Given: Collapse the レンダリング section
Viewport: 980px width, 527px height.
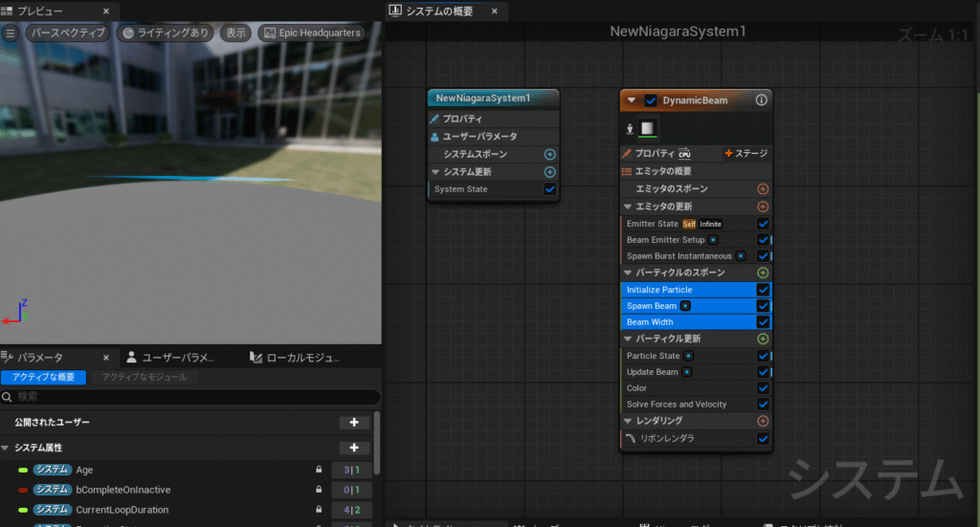Looking at the screenshot, I should click(x=628, y=421).
